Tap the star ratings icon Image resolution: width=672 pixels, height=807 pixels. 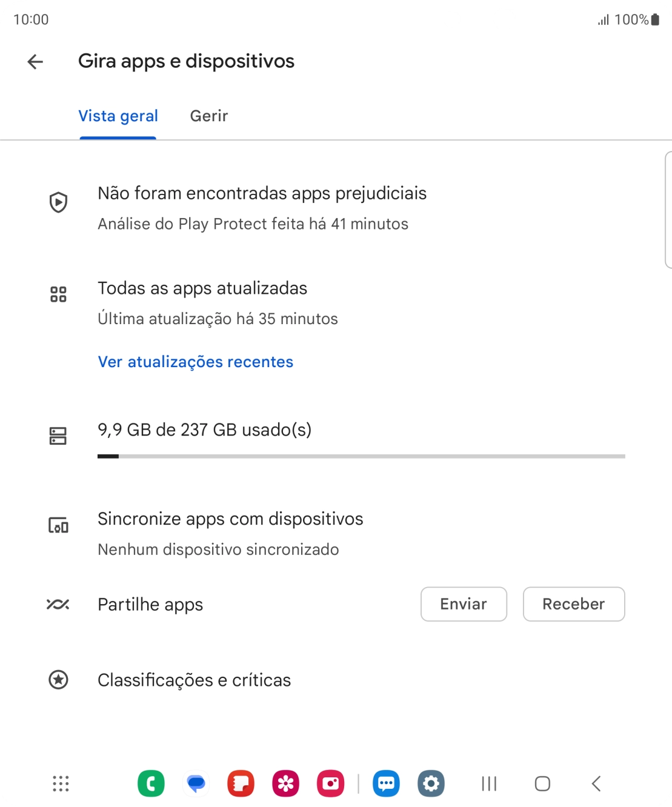(58, 680)
